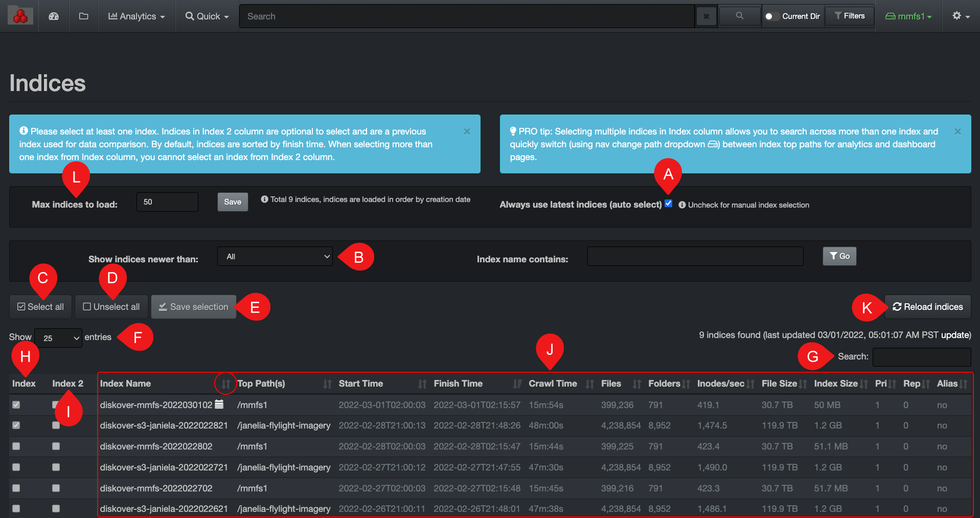Viewport: 980px width, 518px height.
Task: Open the Analytics menu
Action: click(136, 16)
